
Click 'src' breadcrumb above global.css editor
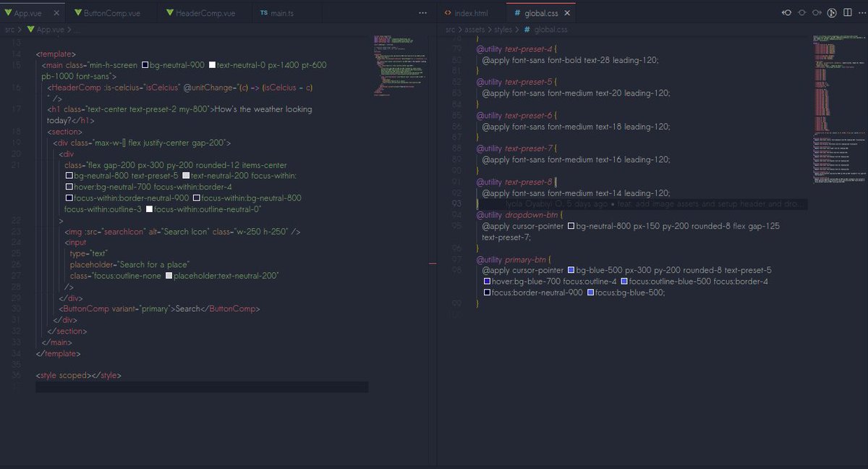(451, 30)
